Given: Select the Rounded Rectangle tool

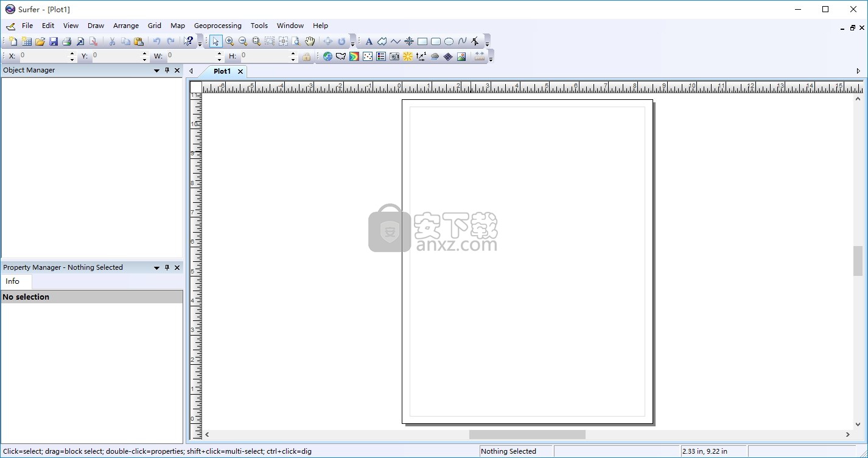Looking at the screenshot, I should [436, 41].
